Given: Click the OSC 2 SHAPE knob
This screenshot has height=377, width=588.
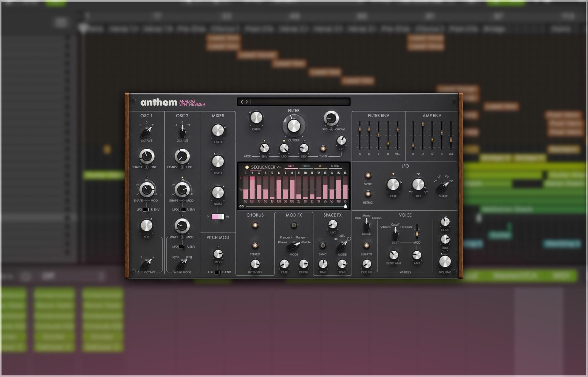Looking at the screenshot, I should pyautogui.click(x=182, y=189).
